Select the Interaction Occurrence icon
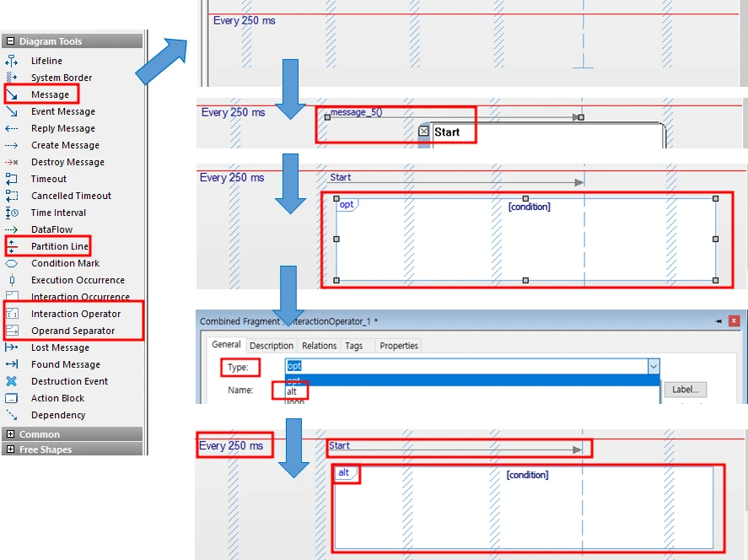Screen dimensions: 748x560 12,297
